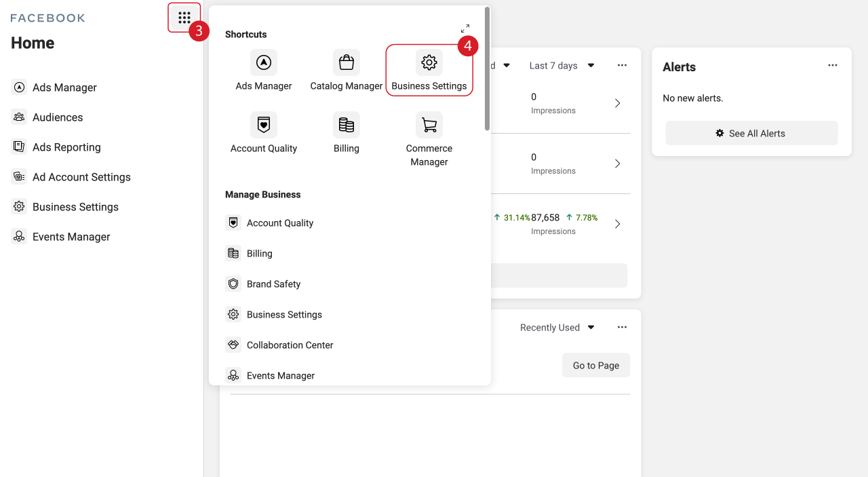Image resolution: width=868 pixels, height=477 pixels.
Task: Click the See All Alerts button
Action: (751, 134)
